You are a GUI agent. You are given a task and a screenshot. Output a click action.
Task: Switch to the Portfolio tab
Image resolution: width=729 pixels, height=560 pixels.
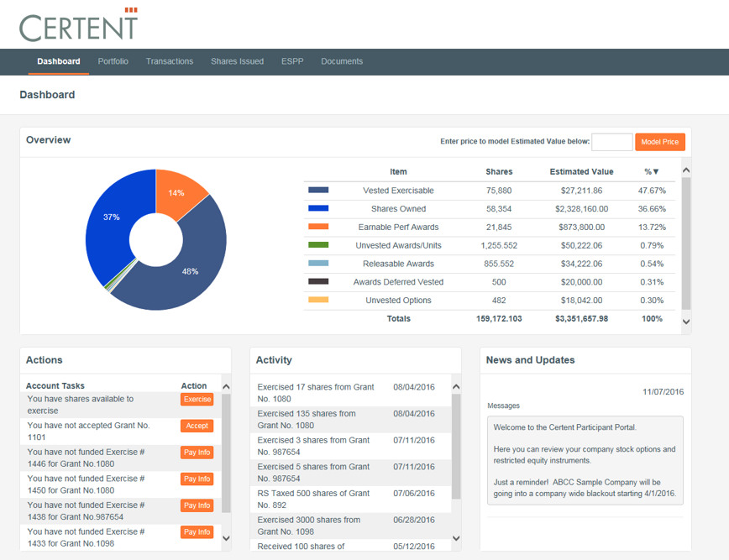point(113,61)
